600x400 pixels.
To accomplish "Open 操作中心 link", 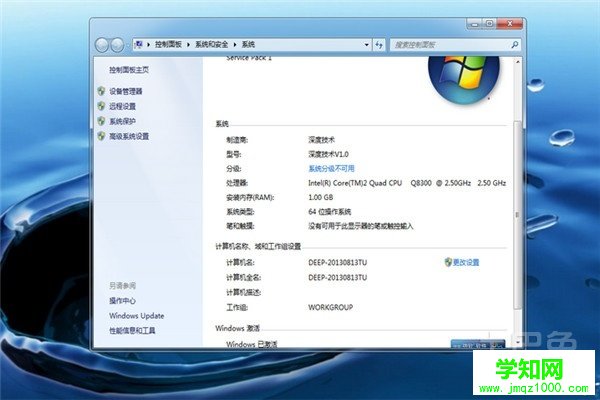I will 122,300.
